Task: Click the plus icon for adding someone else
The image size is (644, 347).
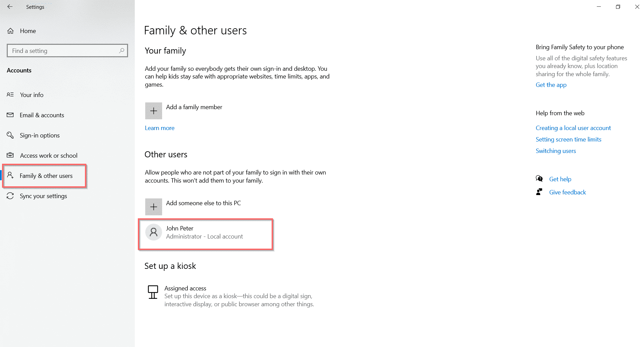Action: click(153, 207)
